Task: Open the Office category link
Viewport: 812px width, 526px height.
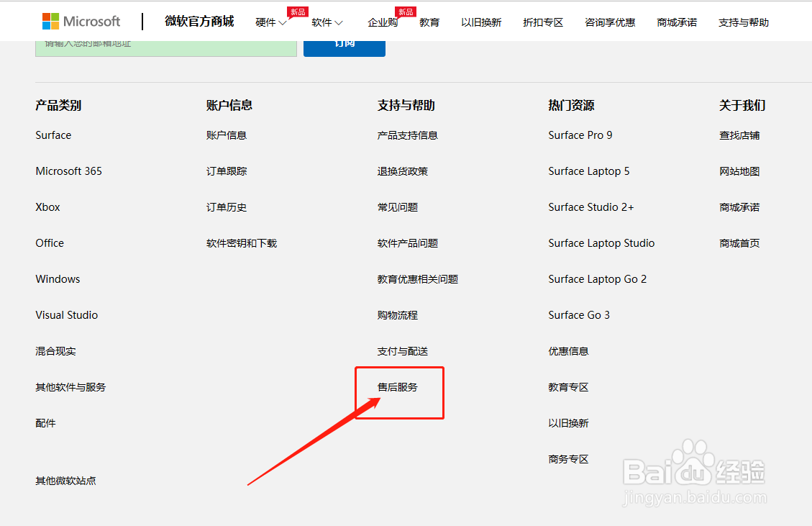Action: 50,243
